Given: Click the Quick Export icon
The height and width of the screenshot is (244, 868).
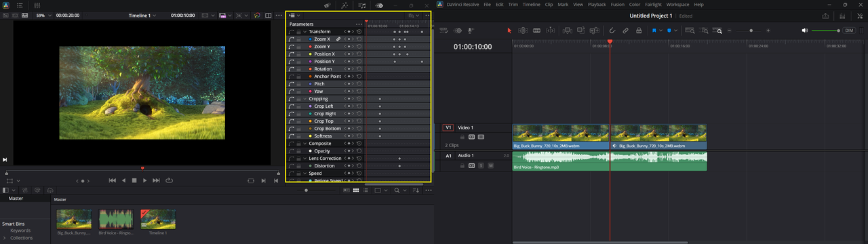Looking at the screenshot, I should click(x=825, y=16).
